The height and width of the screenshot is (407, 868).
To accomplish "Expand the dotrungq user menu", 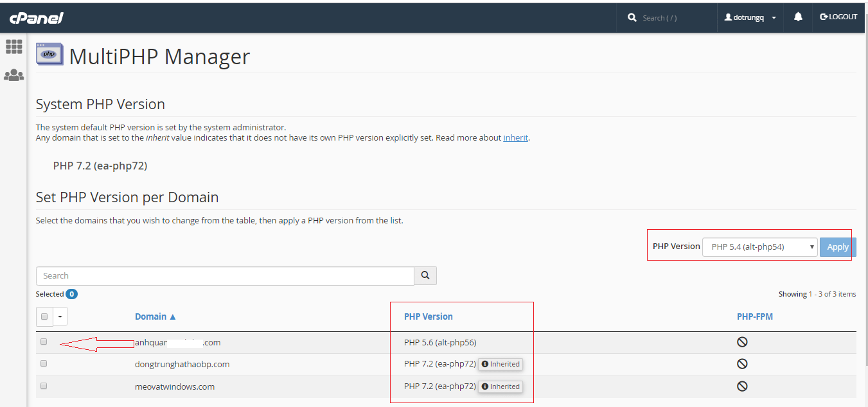I will tap(750, 18).
